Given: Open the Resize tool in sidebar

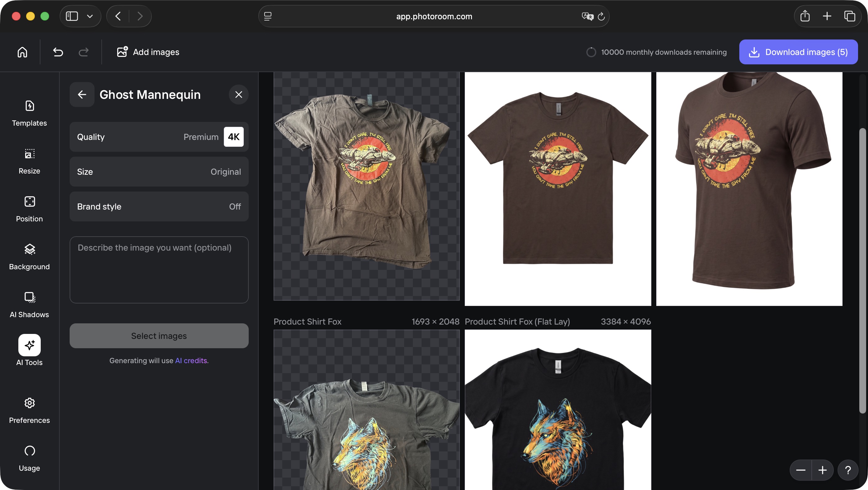Looking at the screenshot, I should pyautogui.click(x=29, y=161).
